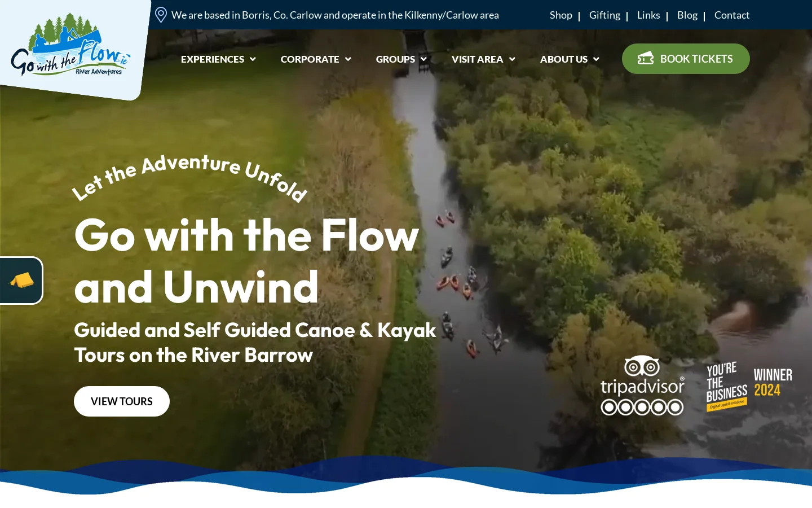Click the VIEW TOURS button
812x508 pixels.
click(x=122, y=401)
